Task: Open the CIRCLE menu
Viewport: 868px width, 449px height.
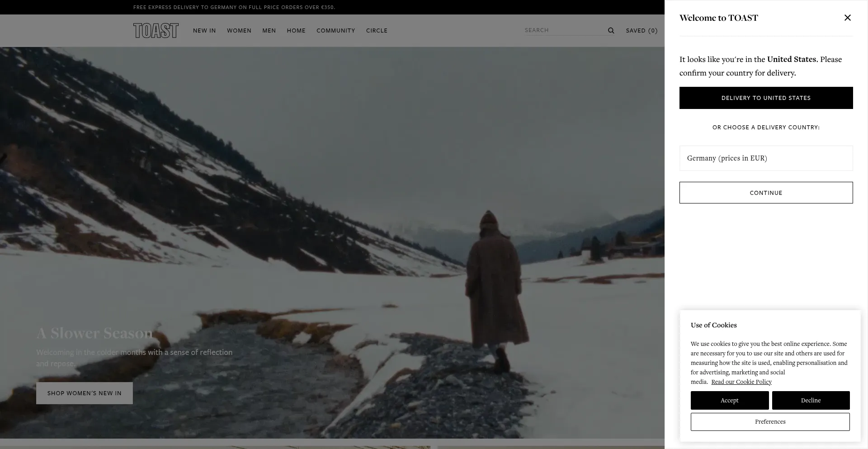Action: (377, 31)
